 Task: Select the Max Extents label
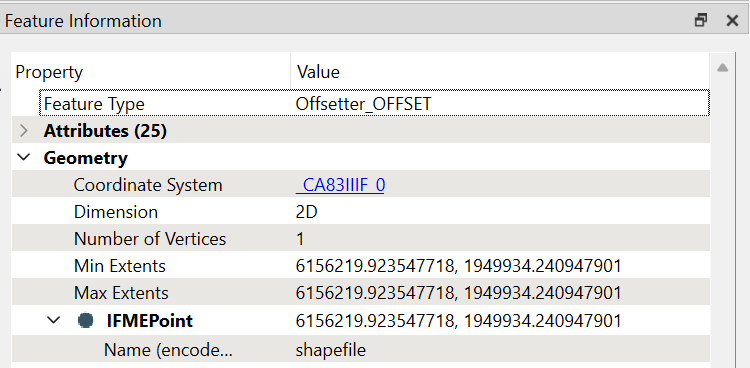click(121, 293)
